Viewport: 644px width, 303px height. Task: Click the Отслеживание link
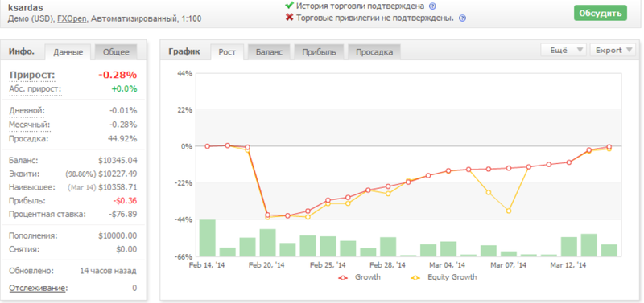(x=37, y=289)
